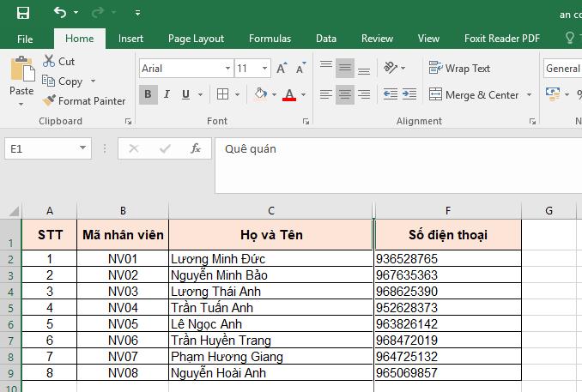
Task: Activate the Format Painter
Action: point(84,101)
